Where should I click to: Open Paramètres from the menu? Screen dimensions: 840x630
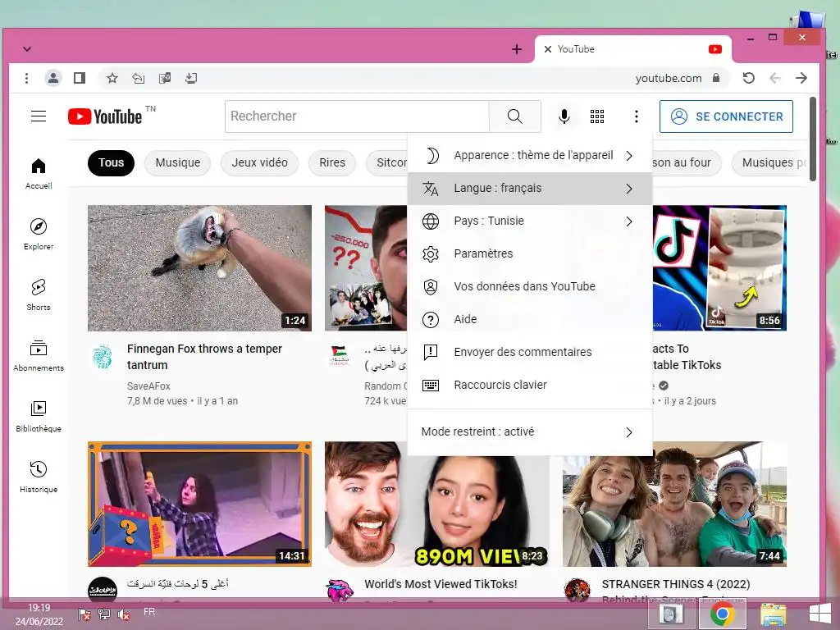(x=530, y=253)
